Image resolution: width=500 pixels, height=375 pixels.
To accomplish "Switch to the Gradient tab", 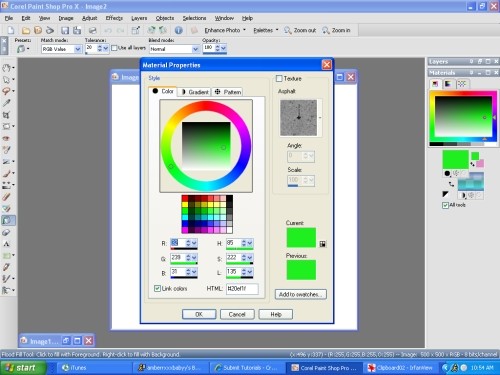I will (x=195, y=92).
